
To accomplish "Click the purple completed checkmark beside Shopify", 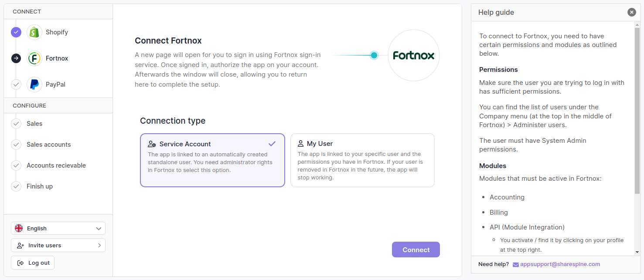I will pyautogui.click(x=16, y=32).
